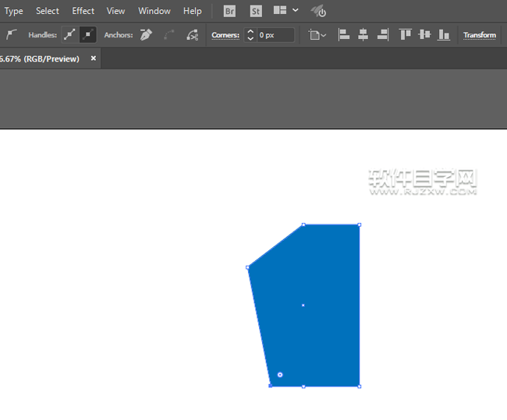Viewport: 507px width, 420px height.
Task: Click the convert anchor to corner icon
Action: tap(12, 35)
